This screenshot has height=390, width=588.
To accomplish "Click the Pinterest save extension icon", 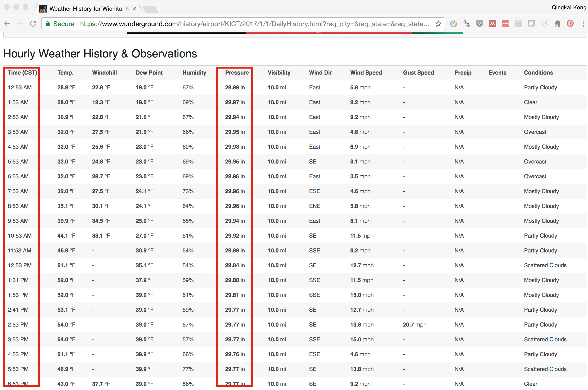I will tap(570, 24).
